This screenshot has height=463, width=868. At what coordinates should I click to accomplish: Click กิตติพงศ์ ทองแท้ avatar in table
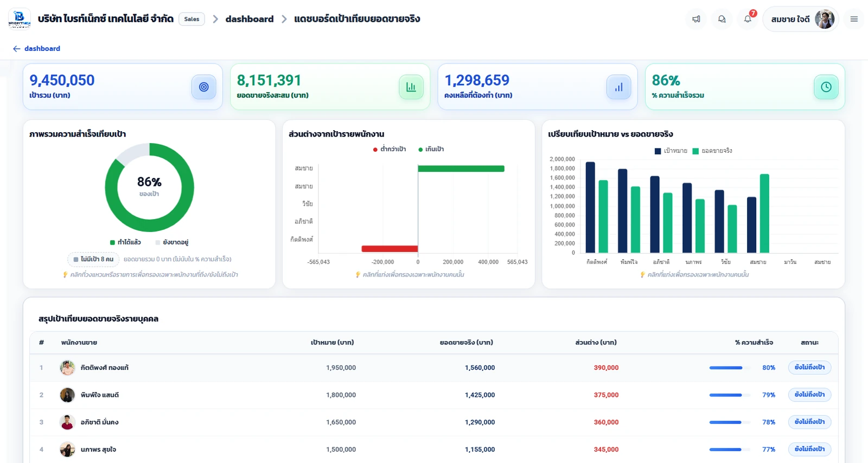click(x=67, y=368)
